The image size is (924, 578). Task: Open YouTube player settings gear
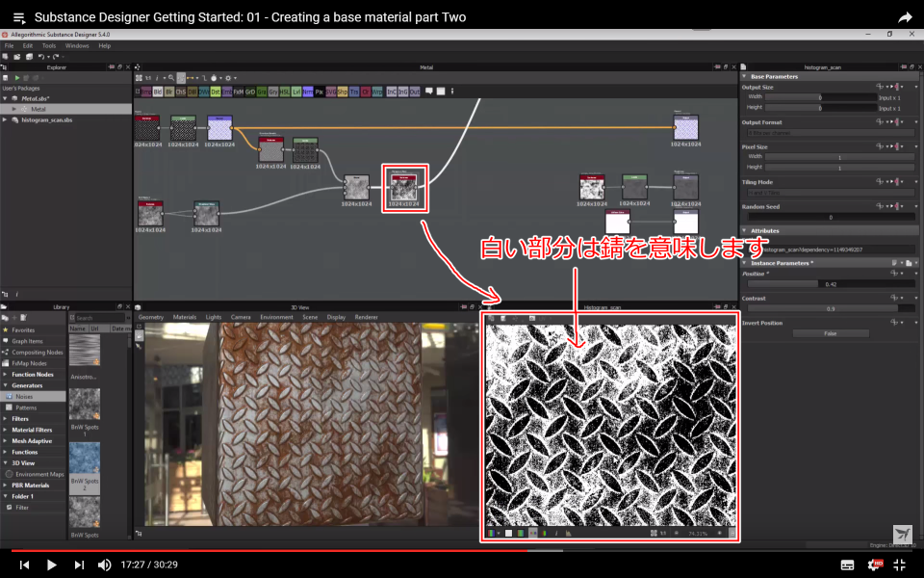coord(875,565)
